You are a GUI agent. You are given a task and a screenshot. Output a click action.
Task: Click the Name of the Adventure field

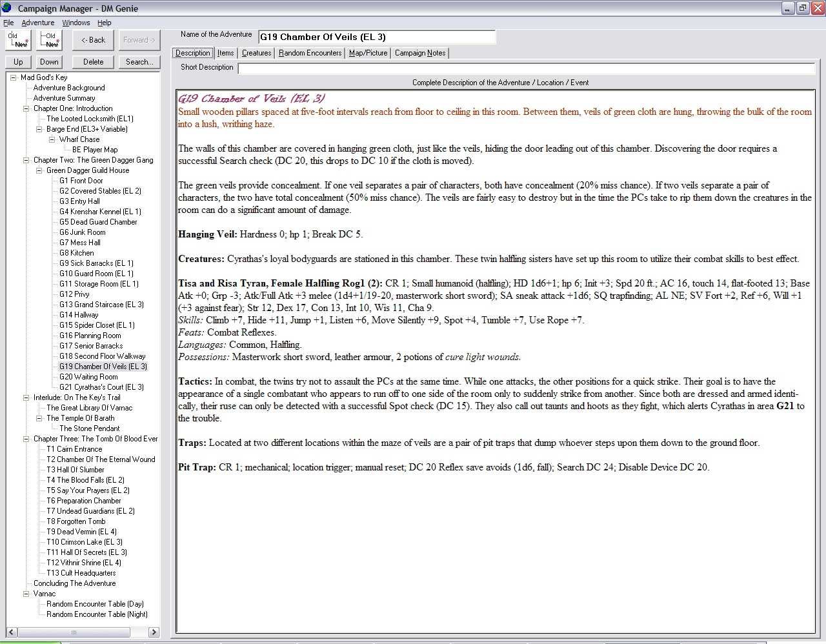pyautogui.click(x=377, y=37)
